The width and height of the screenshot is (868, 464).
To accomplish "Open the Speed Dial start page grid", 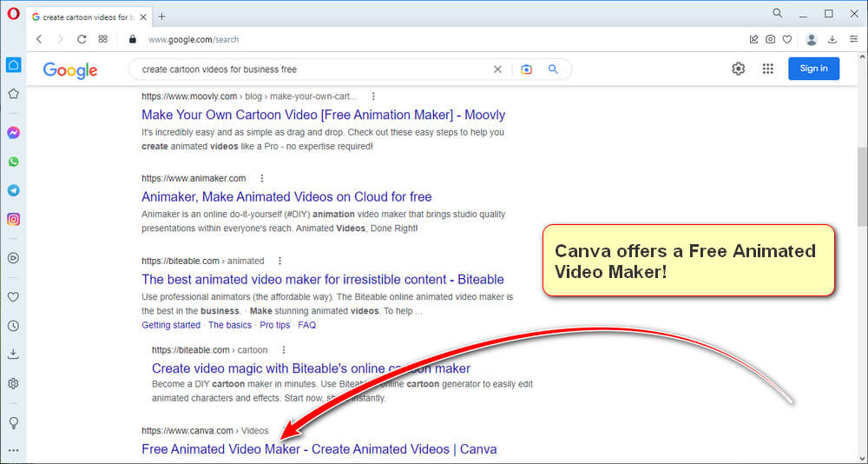I will [x=103, y=39].
